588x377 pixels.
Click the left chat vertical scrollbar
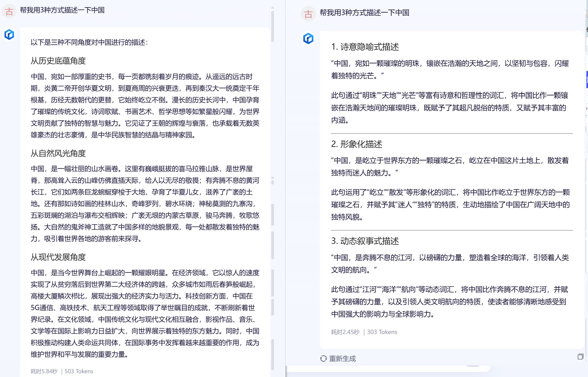click(x=273, y=26)
